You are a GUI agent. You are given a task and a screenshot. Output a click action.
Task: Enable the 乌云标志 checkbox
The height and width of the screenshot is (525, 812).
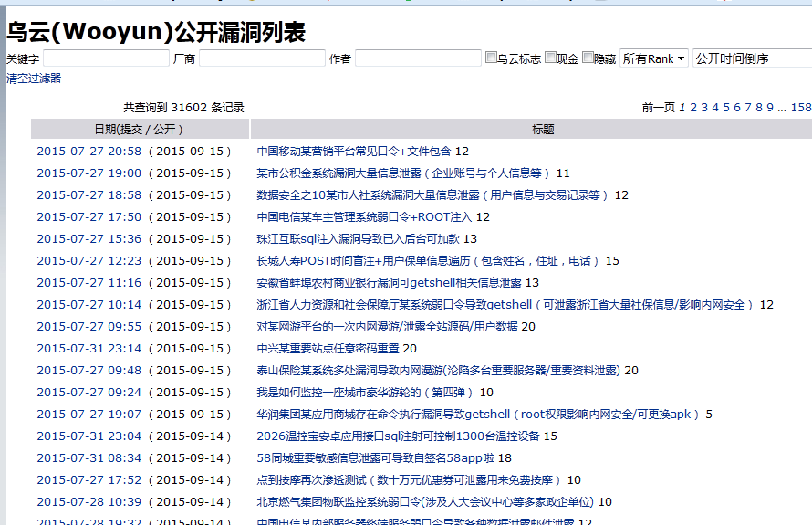(x=491, y=58)
